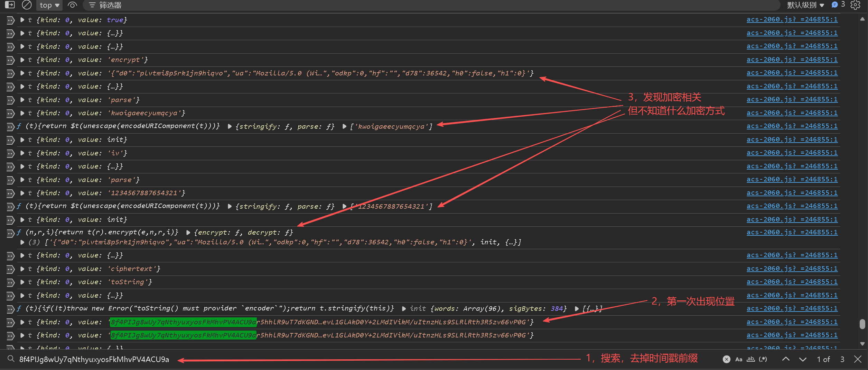
Task: Open acs-2060.js source link on first row
Action: [x=792, y=19]
